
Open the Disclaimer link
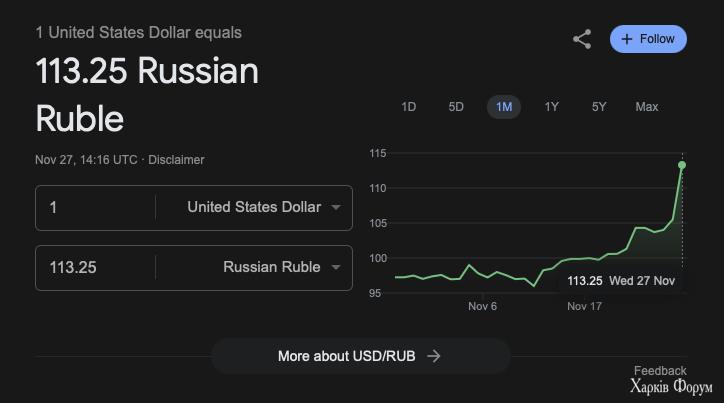176,160
